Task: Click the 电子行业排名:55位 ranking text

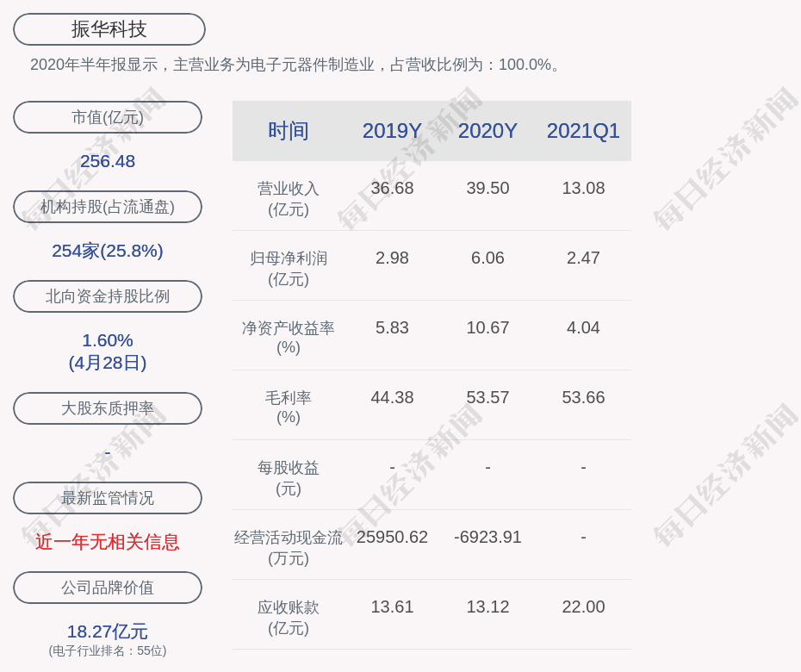Action: (x=108, y=650)
